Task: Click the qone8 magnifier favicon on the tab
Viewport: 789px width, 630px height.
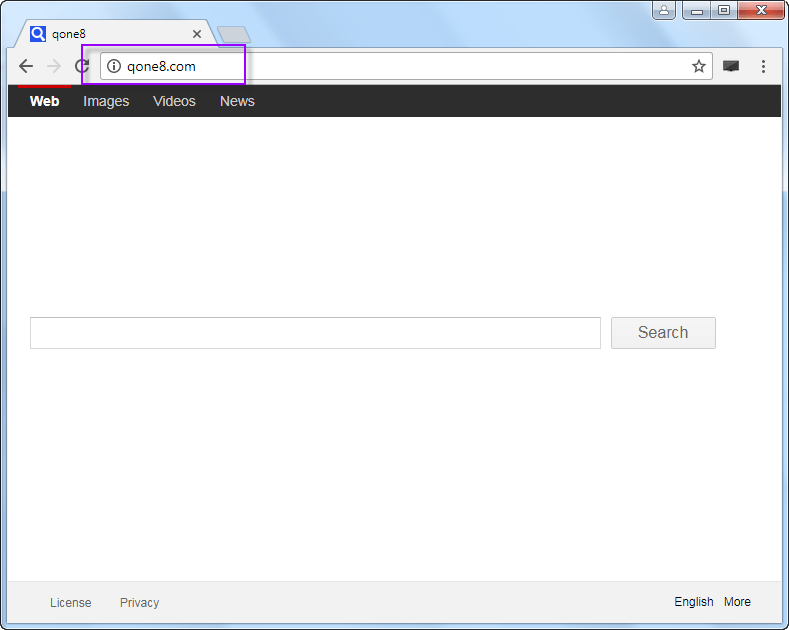Action: [38, 34]
